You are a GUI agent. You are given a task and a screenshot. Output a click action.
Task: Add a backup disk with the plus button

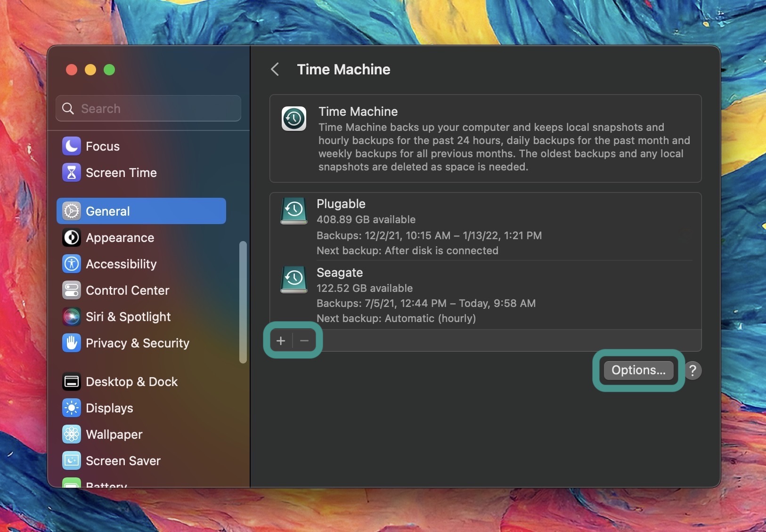coord(281,341)
